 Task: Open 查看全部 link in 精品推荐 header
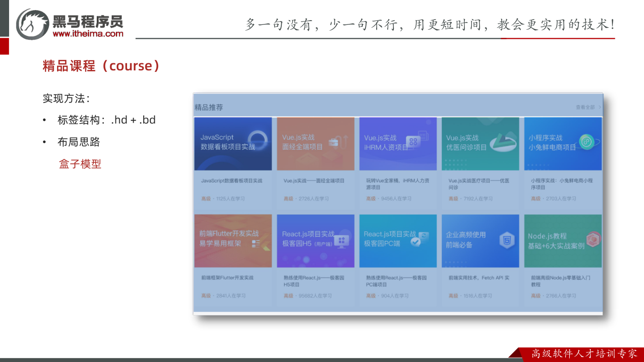tap(588, 107)
